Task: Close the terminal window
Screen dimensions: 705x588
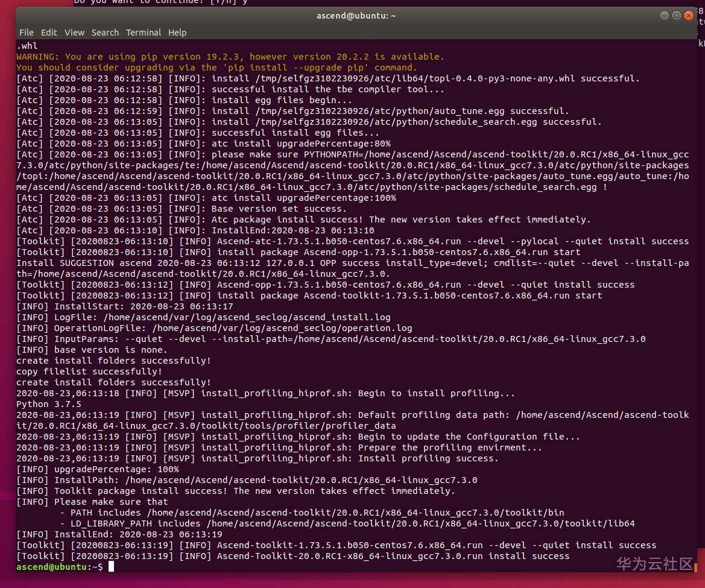Action: coord(688,16)
